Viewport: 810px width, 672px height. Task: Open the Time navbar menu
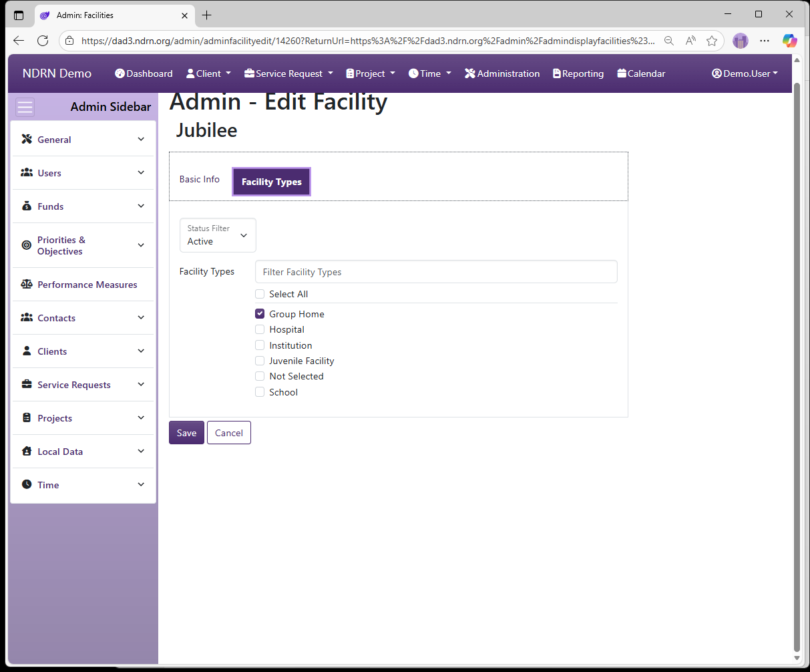[x=430, y=73]
